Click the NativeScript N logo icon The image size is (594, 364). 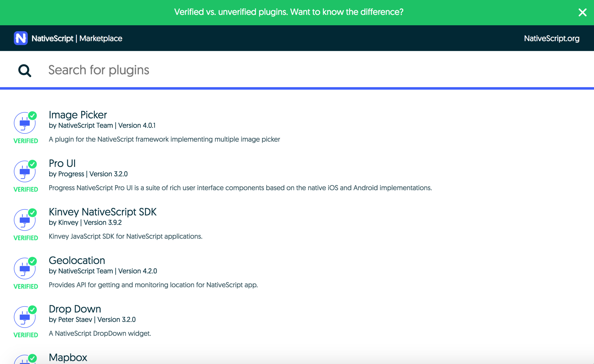click(21, 38)
